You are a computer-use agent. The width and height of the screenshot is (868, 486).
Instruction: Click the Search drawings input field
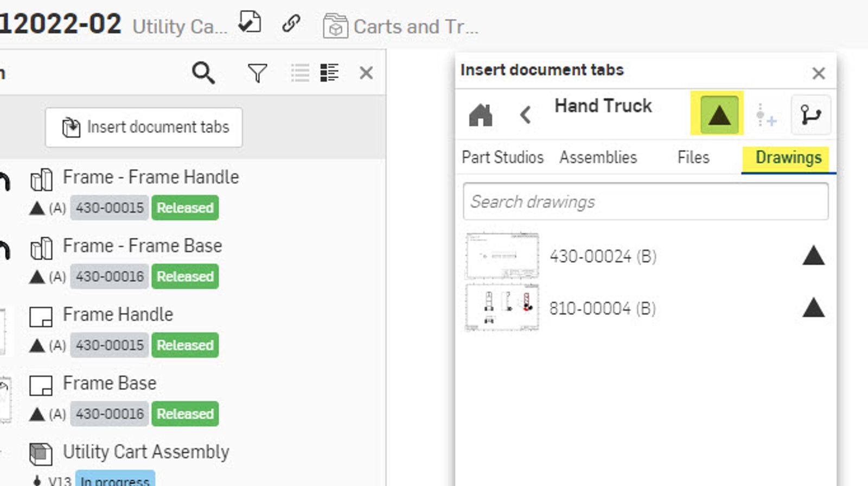[x=646, y=202]
